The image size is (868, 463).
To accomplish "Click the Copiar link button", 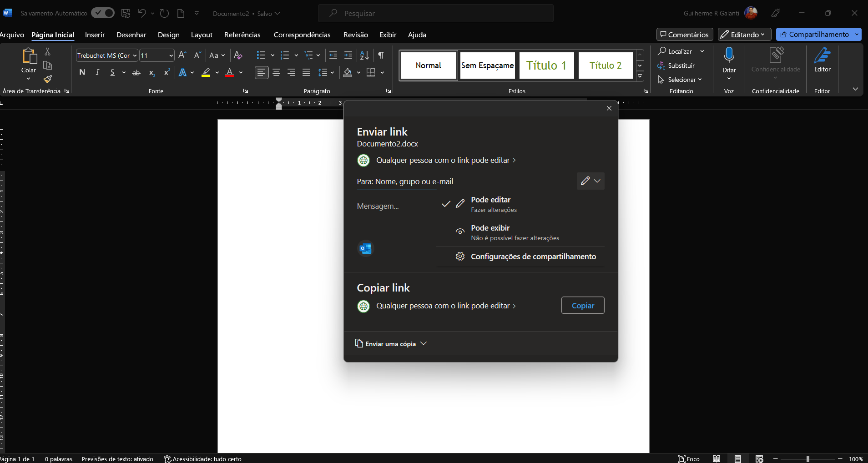I will 583,306.
